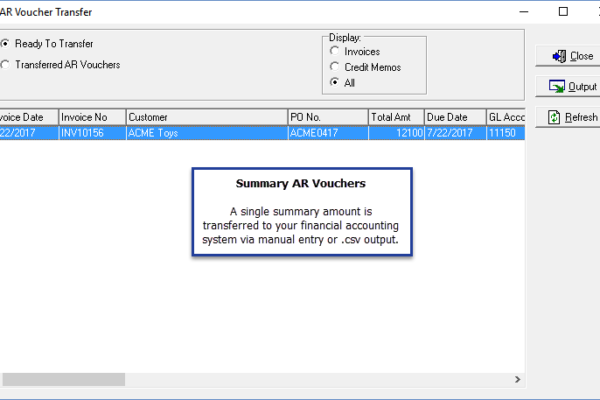Image resolution: width=600 pixels, height=400 pixels.
Task: Click the Close button
Action: (568, 56)
